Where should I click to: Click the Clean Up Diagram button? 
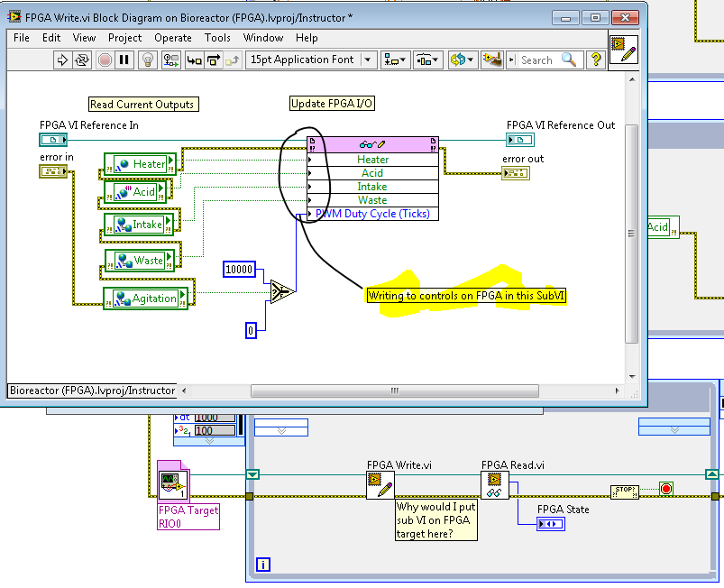[492, 60]
